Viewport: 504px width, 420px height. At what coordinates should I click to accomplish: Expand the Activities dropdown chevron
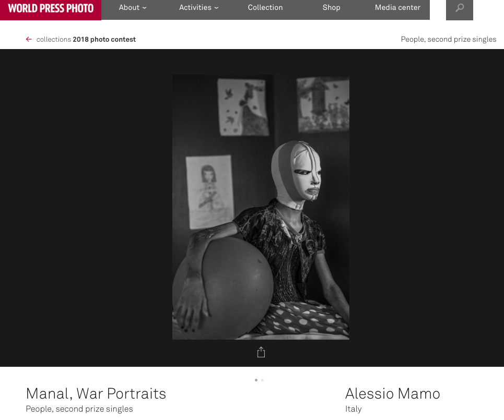pos(216,8)
